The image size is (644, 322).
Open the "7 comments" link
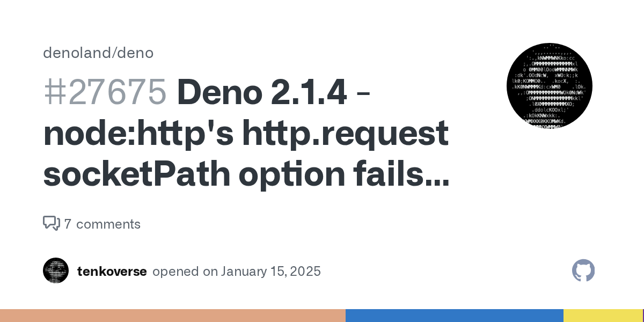click(102, 224)
